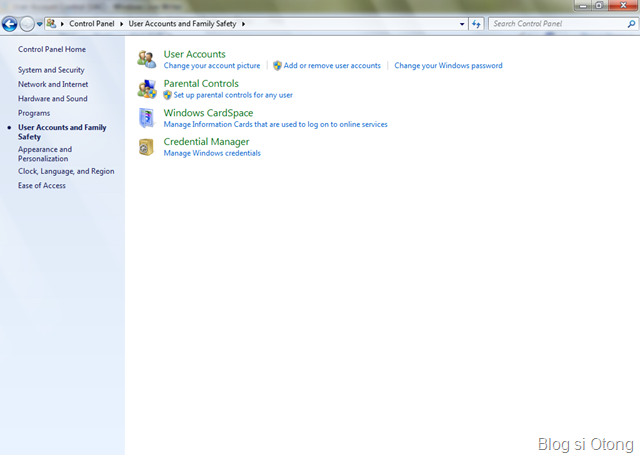Open Manage Windows credentials link
640x455 pixels.
(212, 153)
